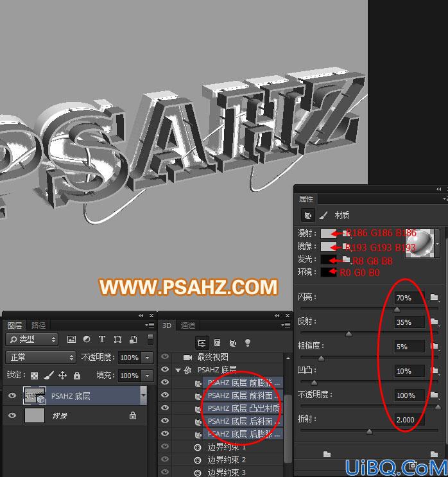Open texture folder for 粗糙度 roughness
The width and height of the screenshot is (448, 477).
tap(435, 346)
